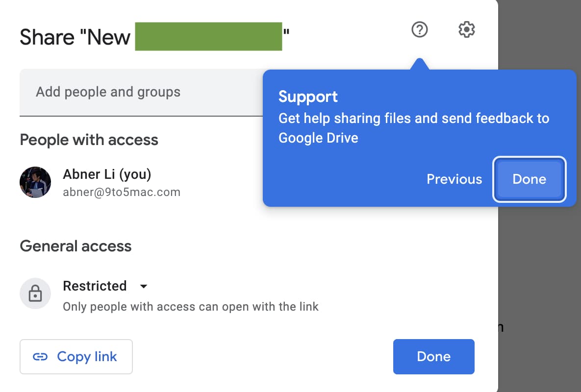
Task: Click the Abner Li (you) name
Action: coord(107,174)
